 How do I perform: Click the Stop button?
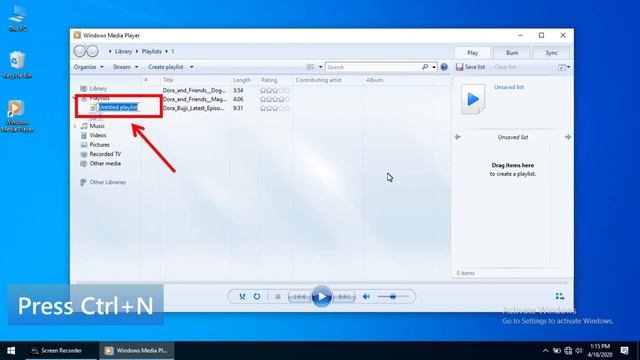(278, 297)
